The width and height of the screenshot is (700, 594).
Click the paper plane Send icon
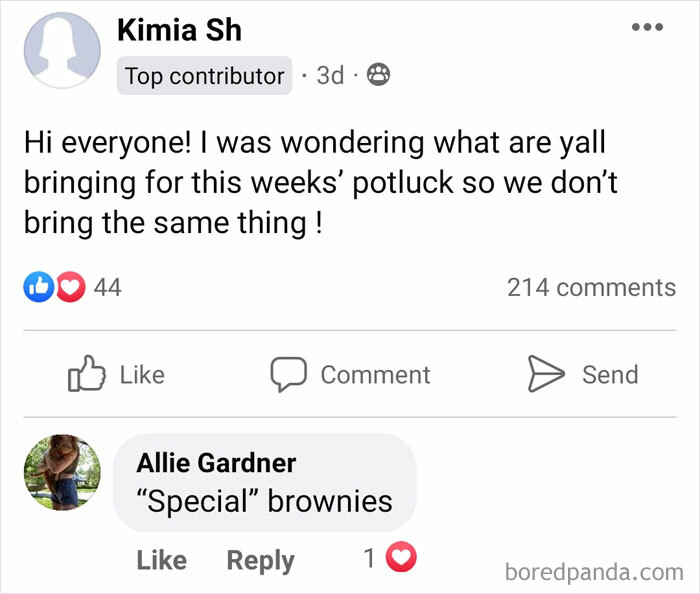(546, 374)
